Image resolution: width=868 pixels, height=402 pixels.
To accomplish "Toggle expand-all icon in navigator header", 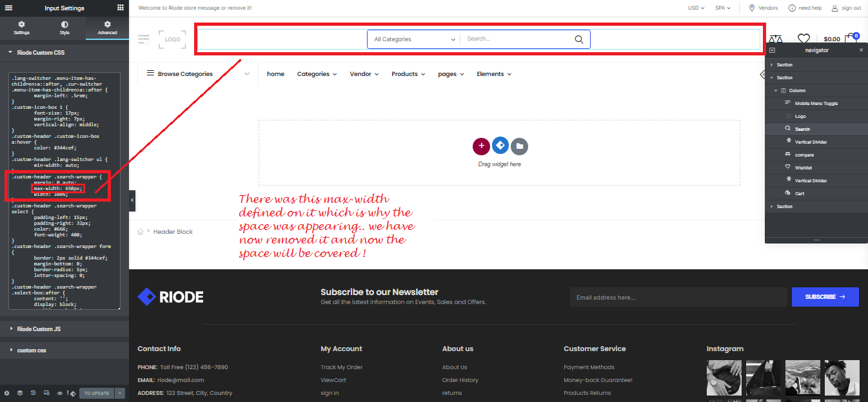I will coord(772,50).
